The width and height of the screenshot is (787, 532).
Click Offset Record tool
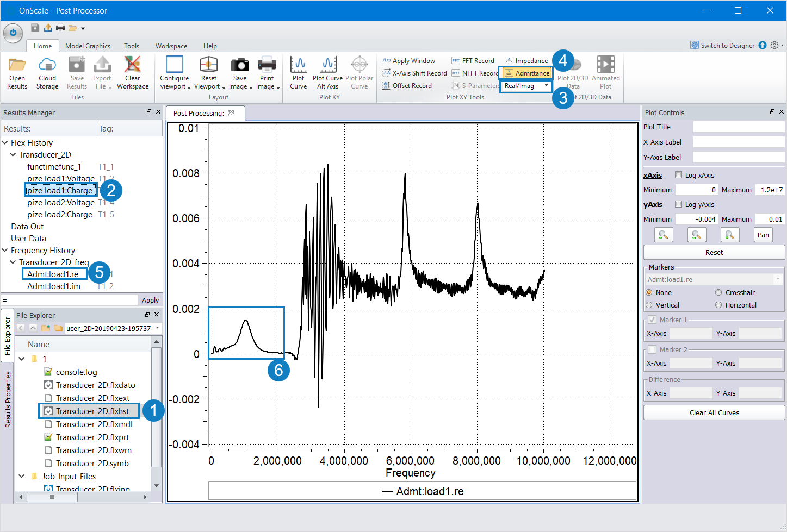pos(407,86)
